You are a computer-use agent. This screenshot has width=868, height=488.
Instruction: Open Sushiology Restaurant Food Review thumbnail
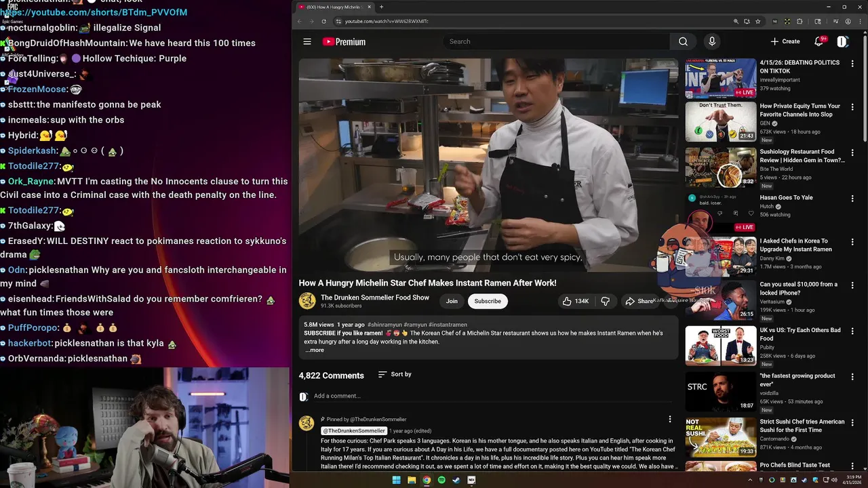(720, 167)
